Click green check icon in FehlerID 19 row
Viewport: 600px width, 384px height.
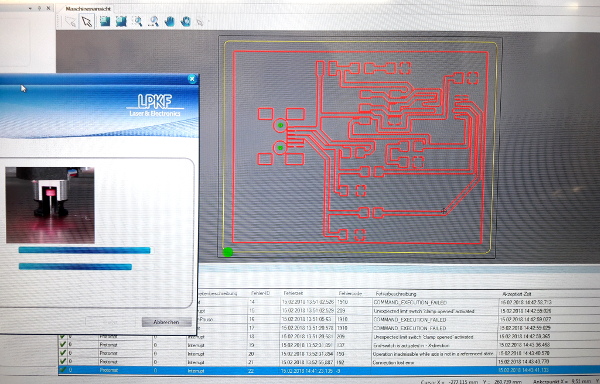tap(63, 344)
